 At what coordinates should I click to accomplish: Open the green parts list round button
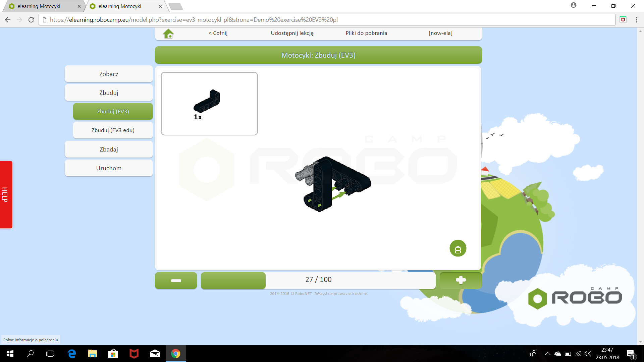(x=458, y=248)
